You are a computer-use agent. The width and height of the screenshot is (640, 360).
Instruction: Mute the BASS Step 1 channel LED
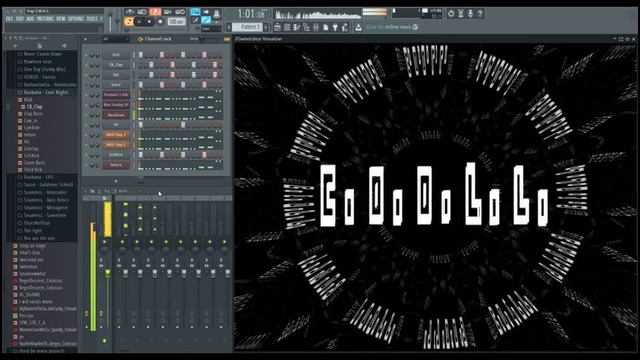point(86,135)
